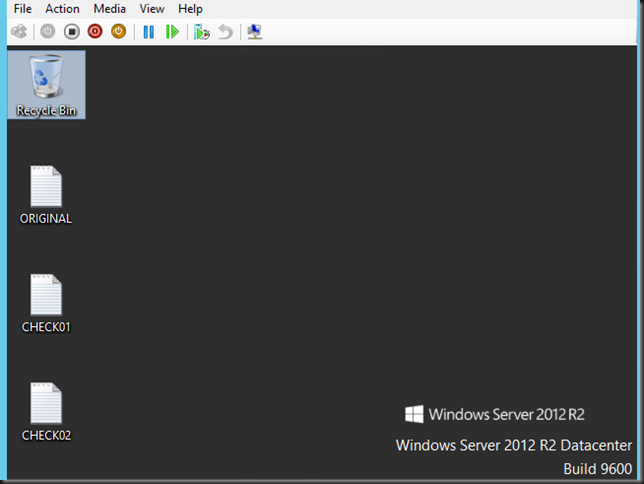Revert the VM with undo arrow icon
644x484 pixels.
pyautogui.click(x=225, y=32)
